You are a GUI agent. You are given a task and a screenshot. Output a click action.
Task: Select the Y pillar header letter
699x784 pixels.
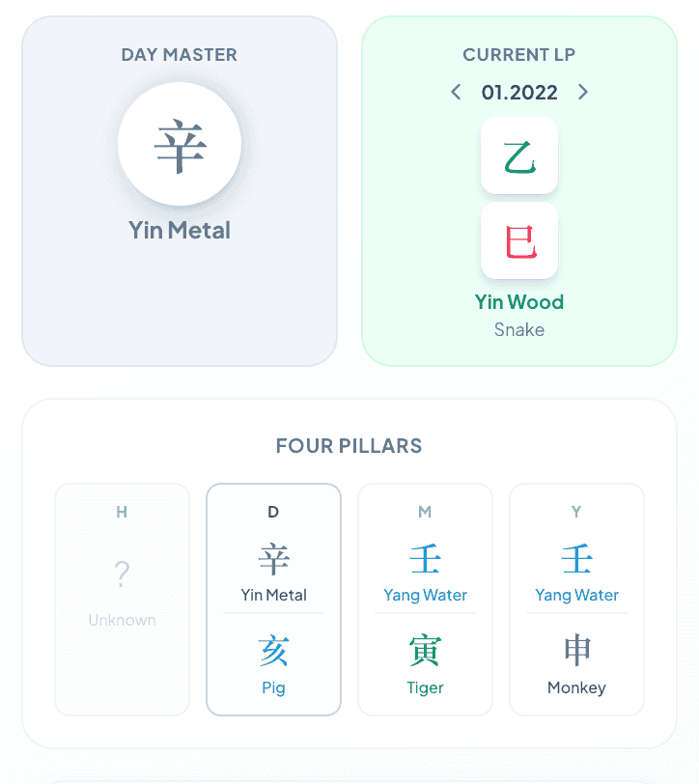(576, 512)
